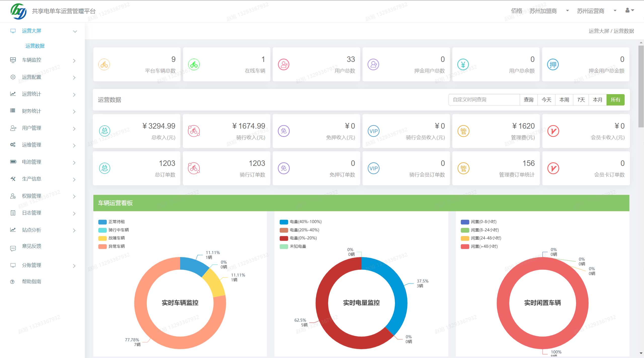Click the 故障车辆 yellow legend swatch

tap(102, 238)
